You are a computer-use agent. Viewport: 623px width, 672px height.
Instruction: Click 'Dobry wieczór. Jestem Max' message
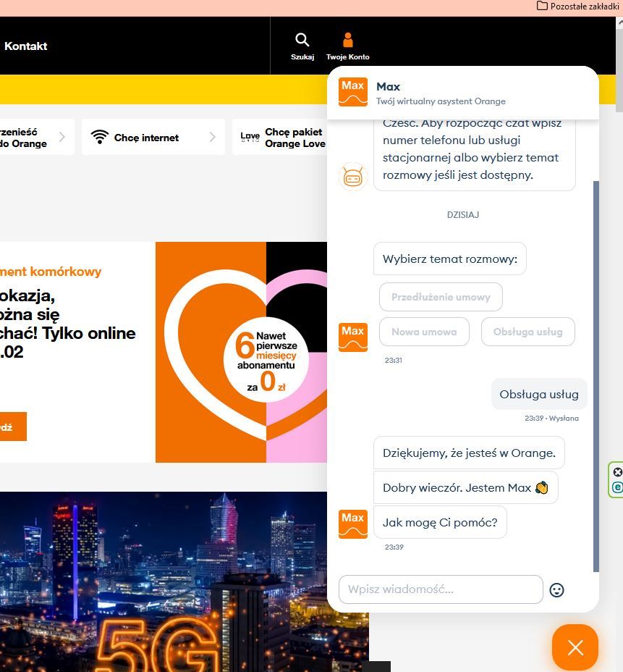(465, 488)
